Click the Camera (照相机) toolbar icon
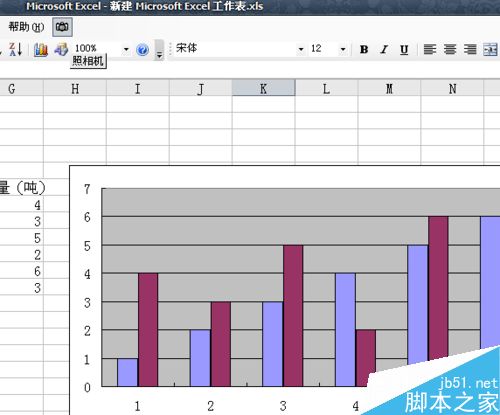 (x=62, y=27)
